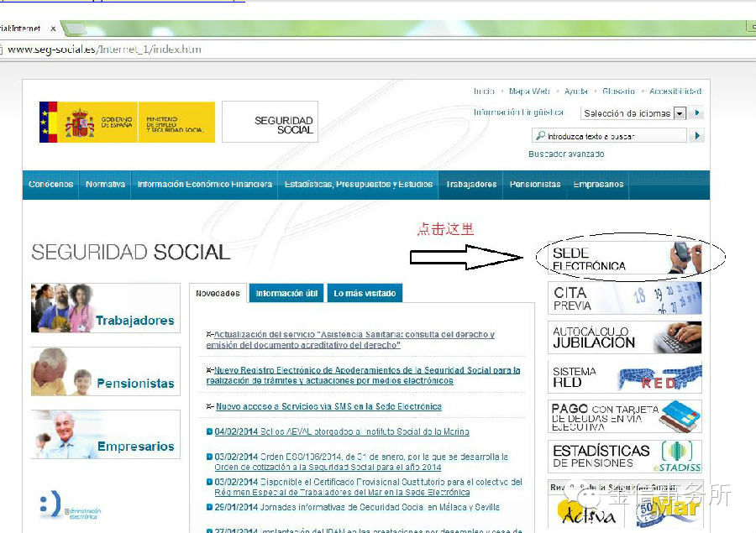Switch to the Novedades tab
The height and width of the screenshot is (533, 756).
(x=218, y=293)
